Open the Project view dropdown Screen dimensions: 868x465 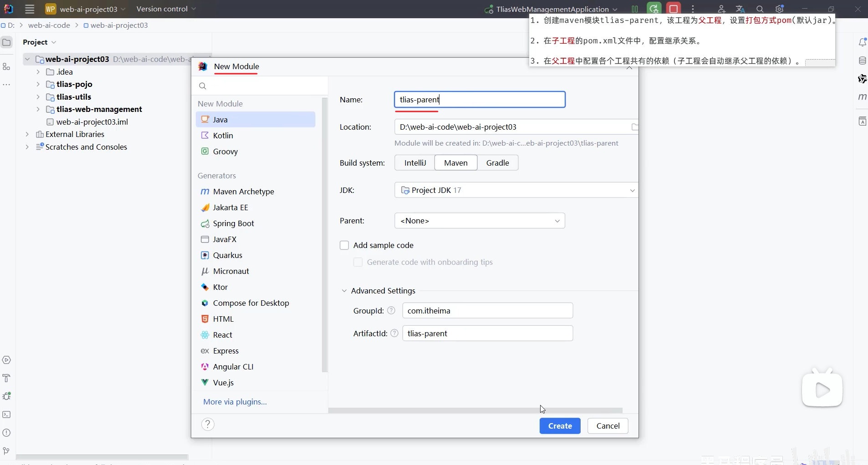click(x=40, y=42)
